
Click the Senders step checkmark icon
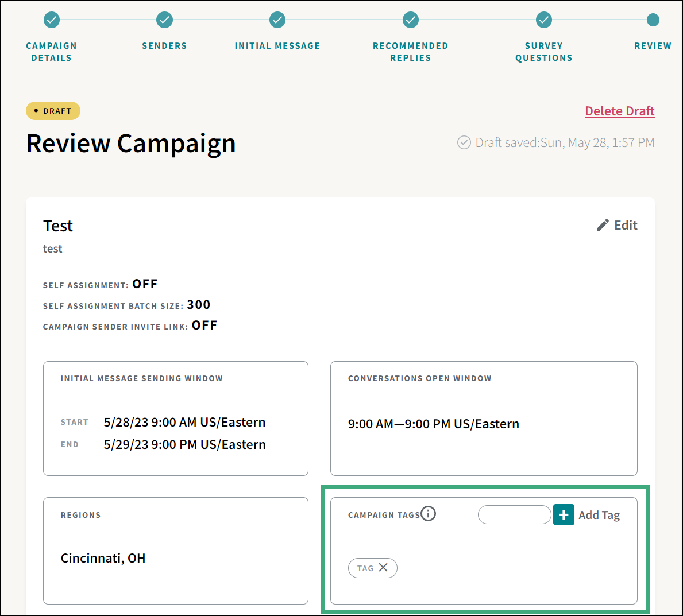[x=164, y=20]
